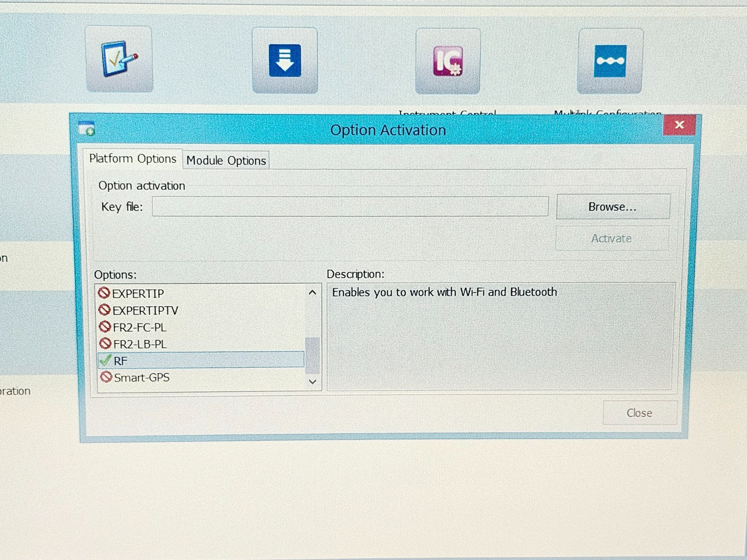Click the checklist clipboard toolbar icon

[x=120, y=60]
